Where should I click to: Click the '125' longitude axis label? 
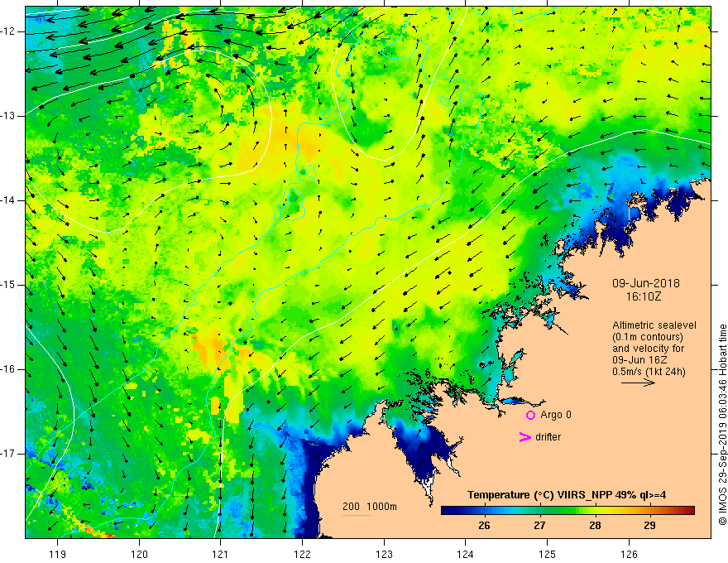pos(548,555)
